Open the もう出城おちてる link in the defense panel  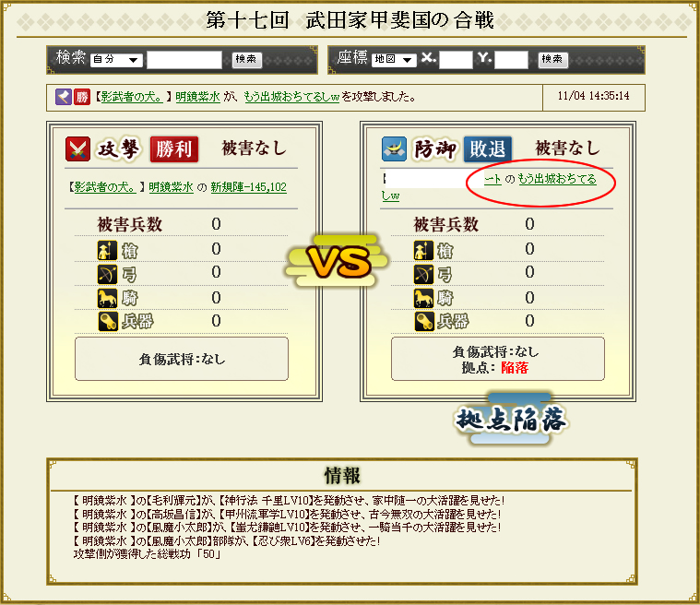coord(557,179)
